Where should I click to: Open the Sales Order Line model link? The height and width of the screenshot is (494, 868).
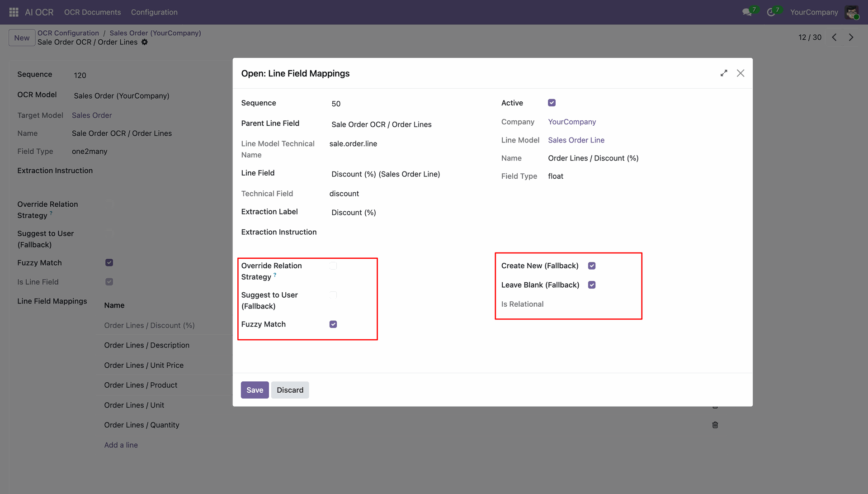(576, 140)
